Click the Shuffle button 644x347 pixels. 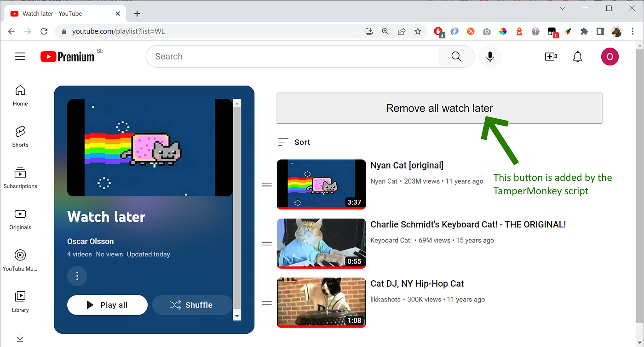[192, 305]
